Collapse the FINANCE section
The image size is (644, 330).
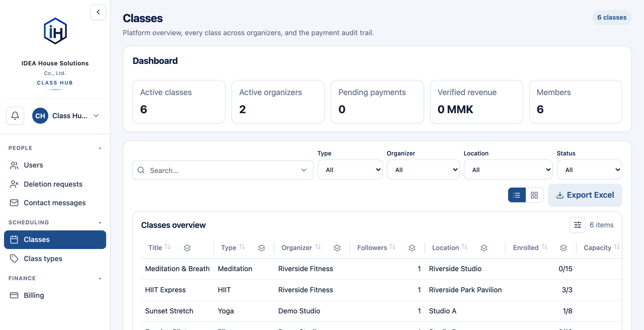pyautogui.click(x=55, y=278)
